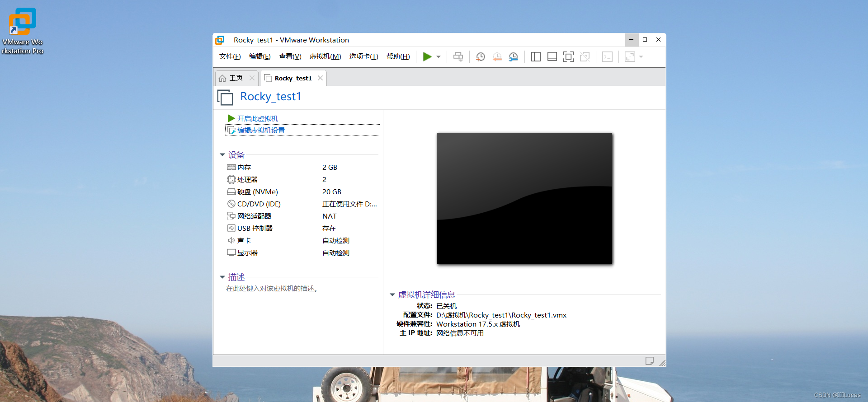Click the Unity mode toolbar icon
Viewport: 868px width, 402px height.
pyautogui.click(x=585, y=56)
